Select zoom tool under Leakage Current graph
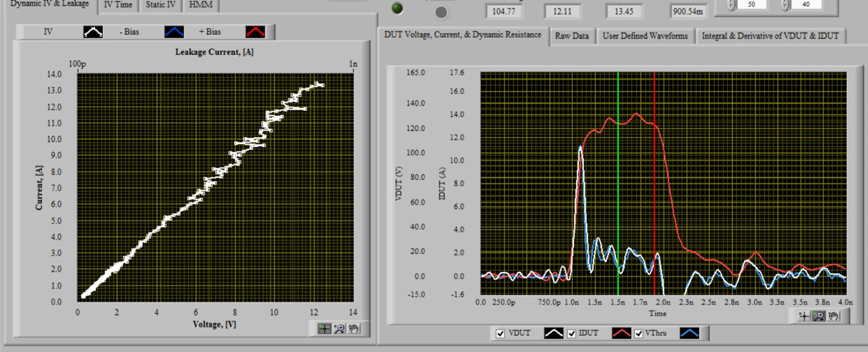The width and height of the screenshot is (868, 352). point(339,329)
